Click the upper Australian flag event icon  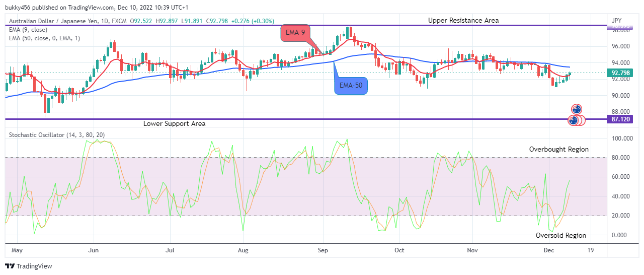[577, 109]
